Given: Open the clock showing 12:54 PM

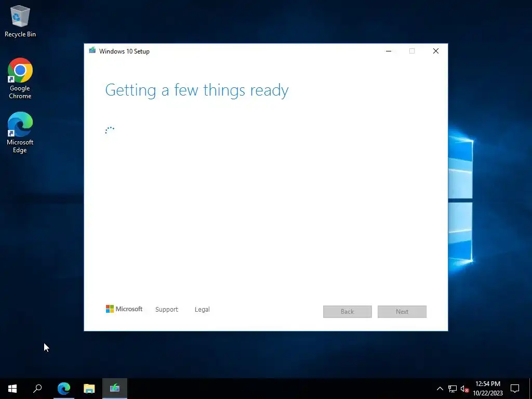Looking at the screenshot, I should (488, 389).
